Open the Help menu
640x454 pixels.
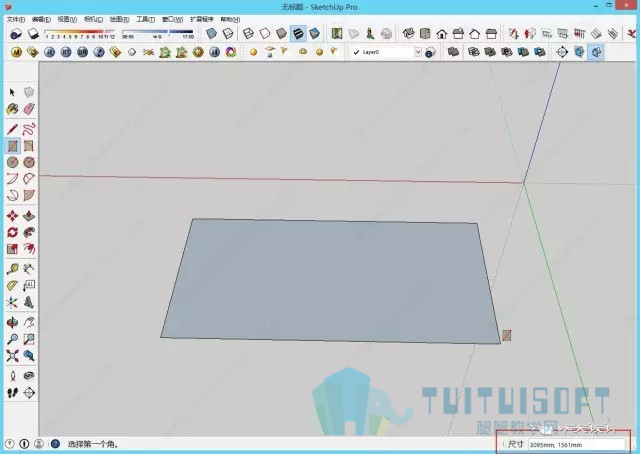tap(230, 19)
